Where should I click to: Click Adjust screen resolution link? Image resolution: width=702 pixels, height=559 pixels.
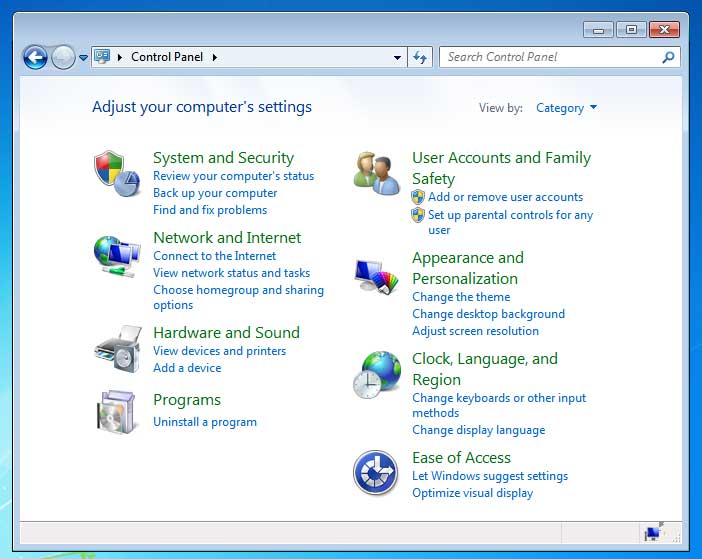475,331
